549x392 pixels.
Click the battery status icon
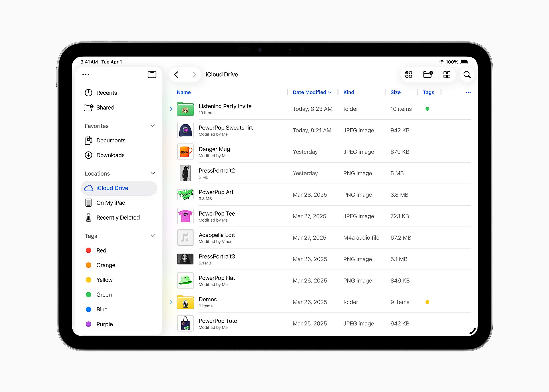tap(464, 62)
